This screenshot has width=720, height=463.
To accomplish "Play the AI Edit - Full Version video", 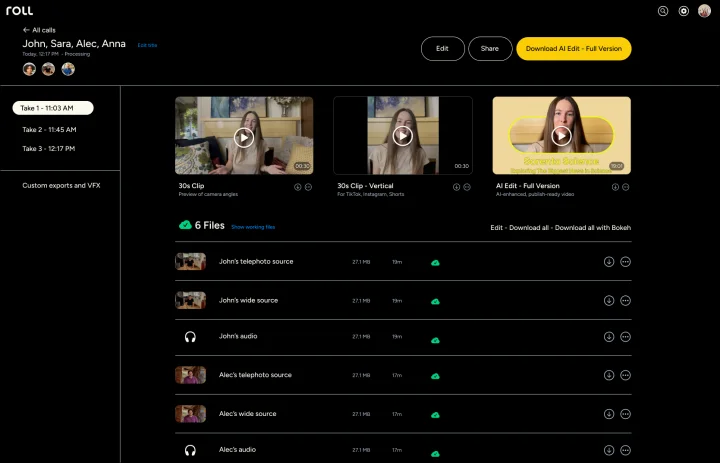I will (x=561, y=136).
